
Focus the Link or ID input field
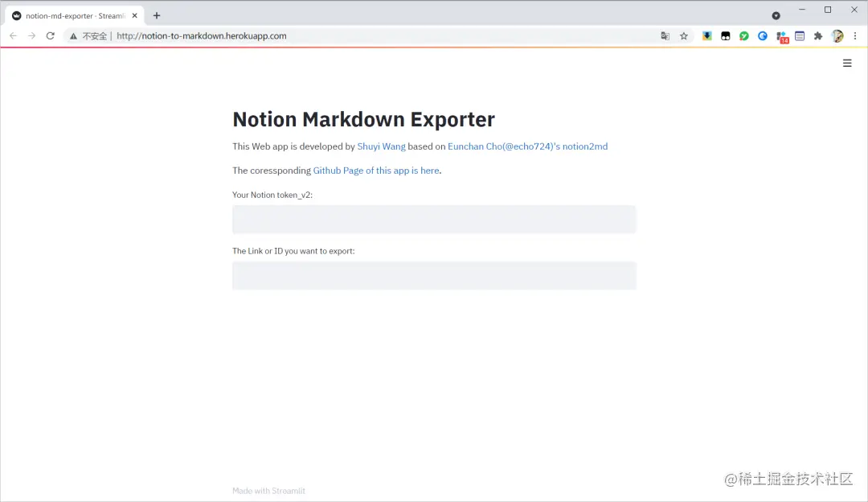pos(434,275)
